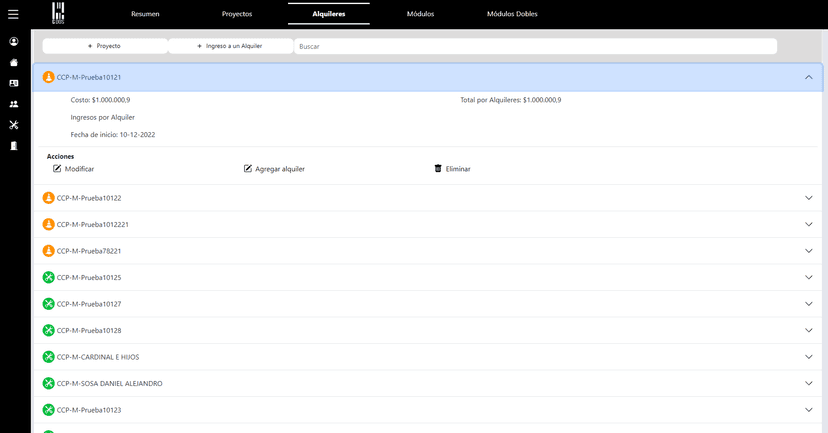The width and height of the screenshot is (828, 433).
Task: Collapse the CCP-M-Prueba10121 panel
Action: click(x=809, y=77)
